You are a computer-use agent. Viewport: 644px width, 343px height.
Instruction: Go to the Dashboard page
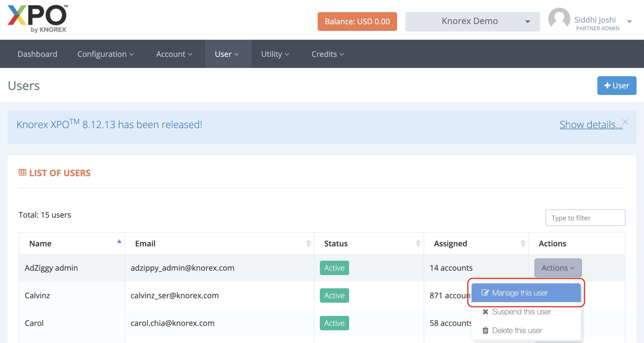[x=37, y=54]
